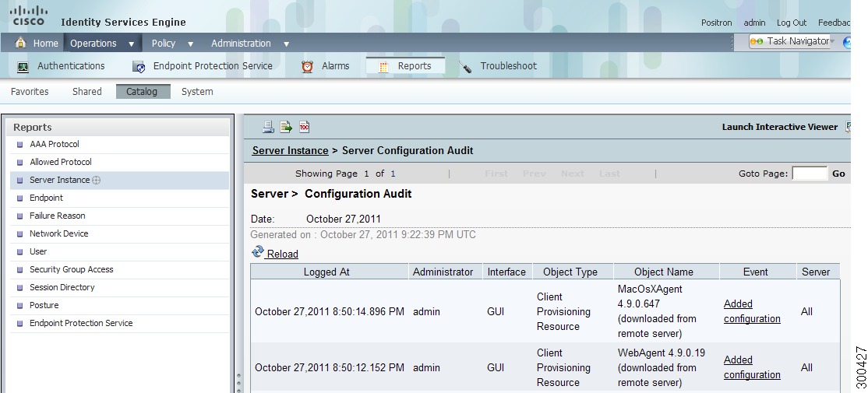Toggle the table of contents icon
Screen dimensions: 868x393
pyautogui.click(x=304, y=127)
